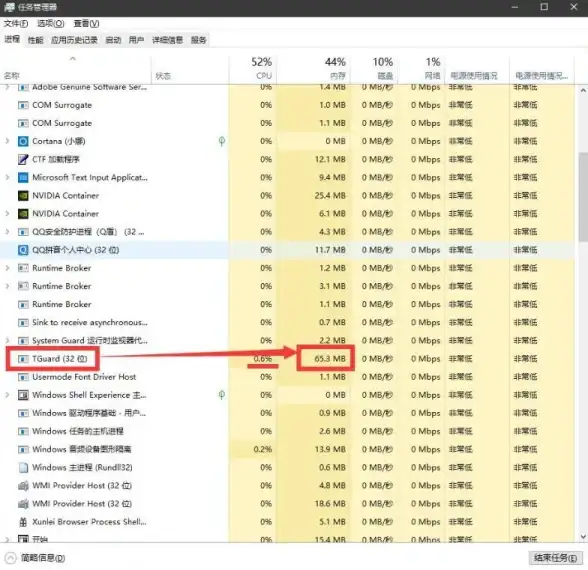The height and width of the screenshot is (570, 588).
Task: Click the Microsoft Text Input Application icon
Action: pyautogui.click(x=23, y=177)
